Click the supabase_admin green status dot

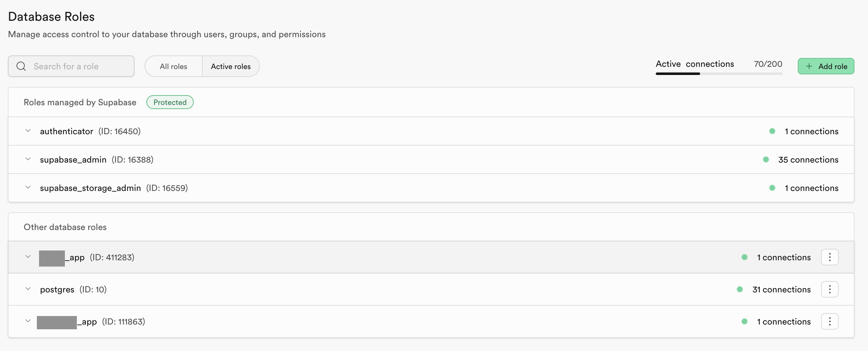coord(766,159)
